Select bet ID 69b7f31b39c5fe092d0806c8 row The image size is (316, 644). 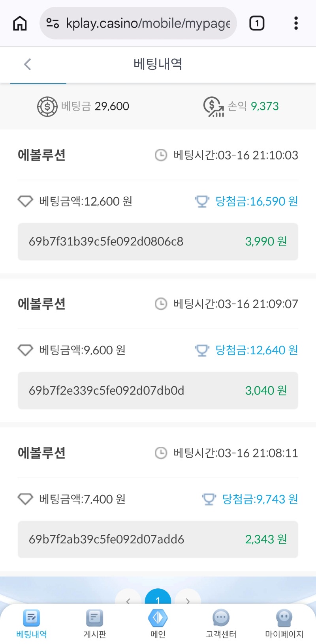(158, 241)
